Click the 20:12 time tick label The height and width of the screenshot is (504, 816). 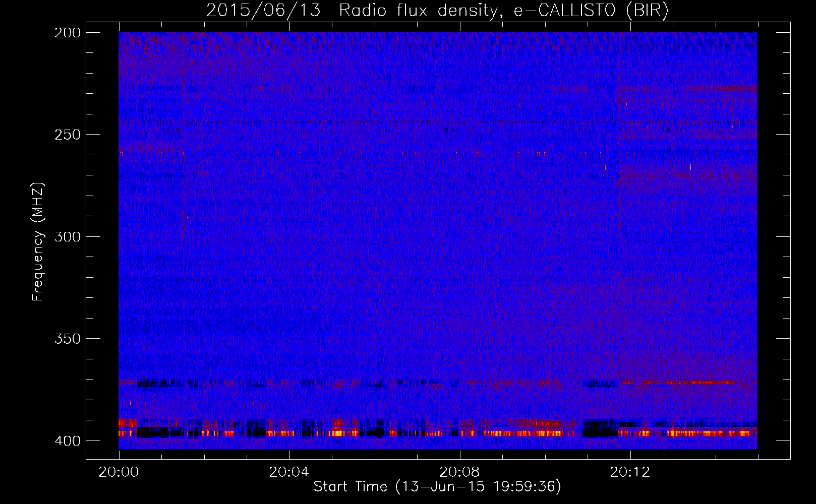(630, 472)
